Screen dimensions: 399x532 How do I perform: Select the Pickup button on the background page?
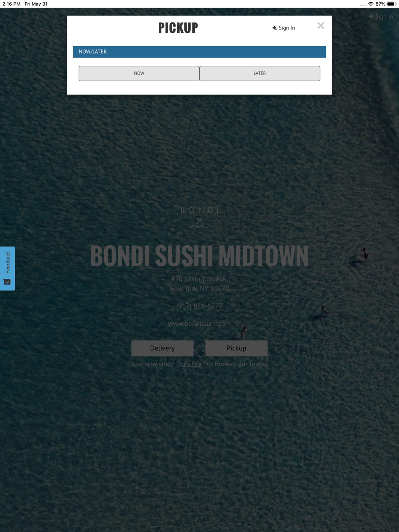pyautogui.click(x=236, y=348)
